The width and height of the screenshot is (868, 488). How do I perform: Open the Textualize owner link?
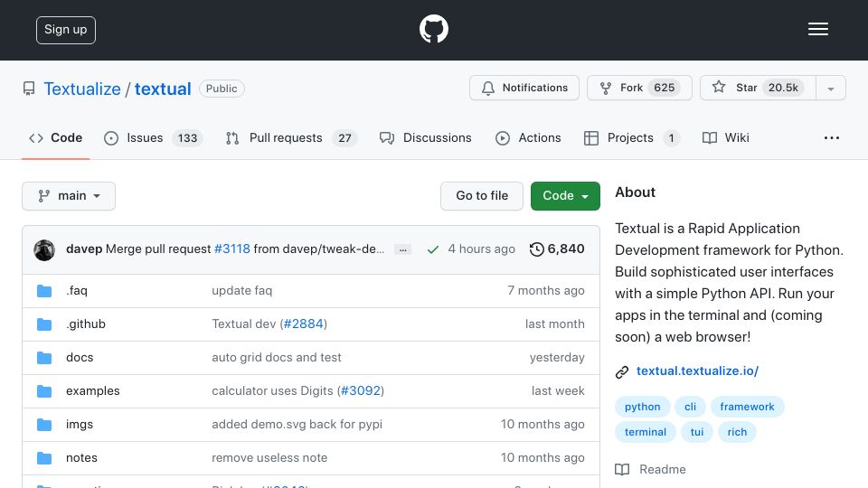pyautogui.click(x=82, y=89)
